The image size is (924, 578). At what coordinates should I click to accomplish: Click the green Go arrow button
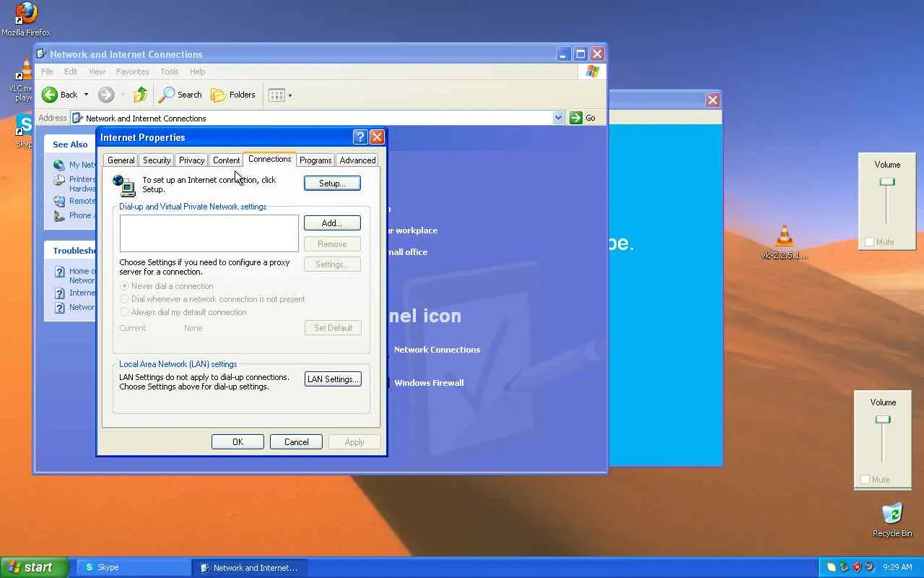(576, 118)
